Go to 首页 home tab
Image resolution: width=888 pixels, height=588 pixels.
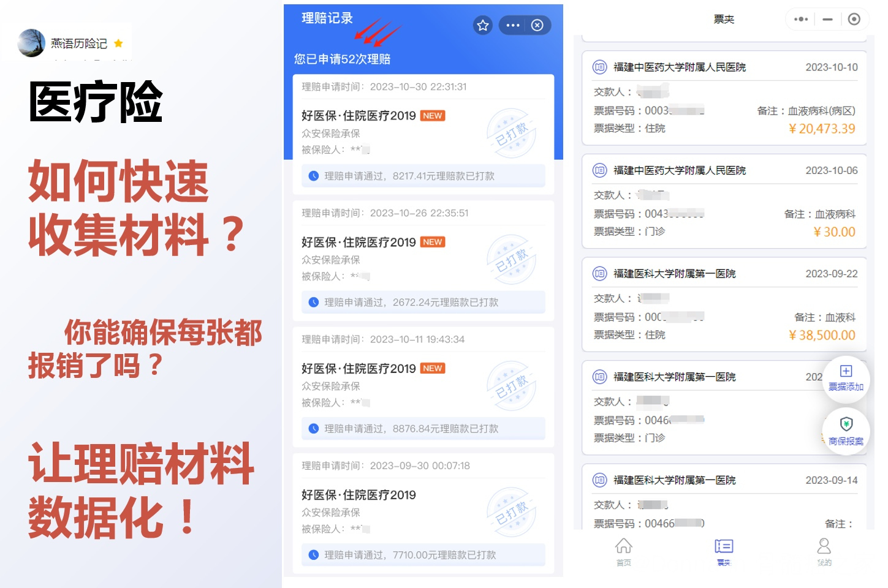click(623, 552)
